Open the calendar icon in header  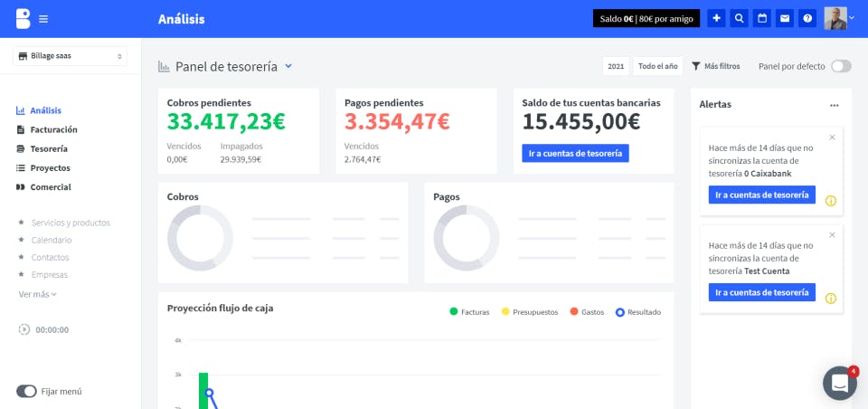(761, 18)
